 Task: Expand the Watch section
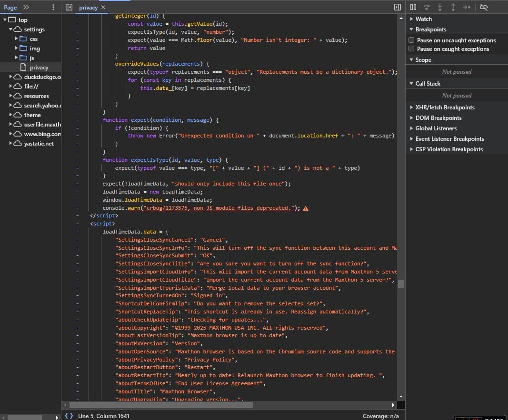(411, 19)
